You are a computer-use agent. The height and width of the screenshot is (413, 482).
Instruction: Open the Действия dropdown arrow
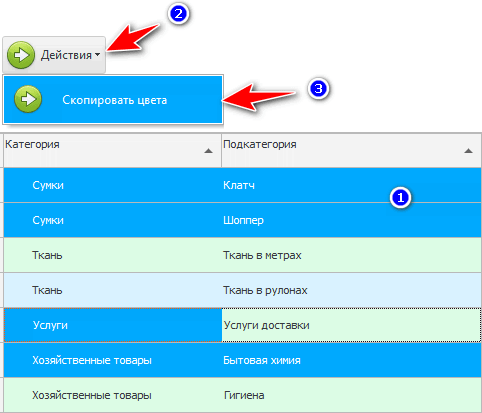97,55
